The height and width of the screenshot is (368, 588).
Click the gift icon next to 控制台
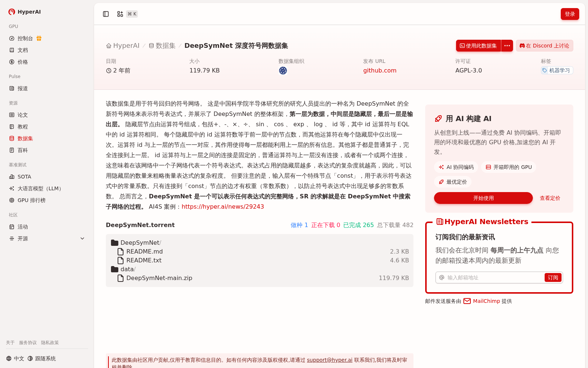tap(39, 38)
